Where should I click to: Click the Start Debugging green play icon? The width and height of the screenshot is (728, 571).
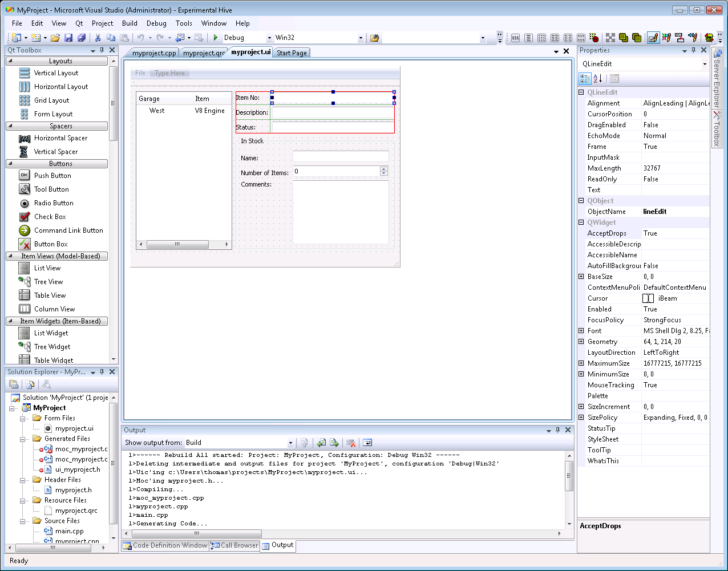point(216,38)
